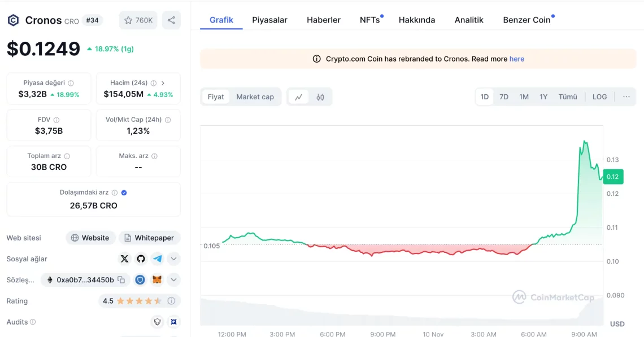Expand more Sosyal ağlar links
The height and width of the screenshot is (337, 644).
coord(174,259)
